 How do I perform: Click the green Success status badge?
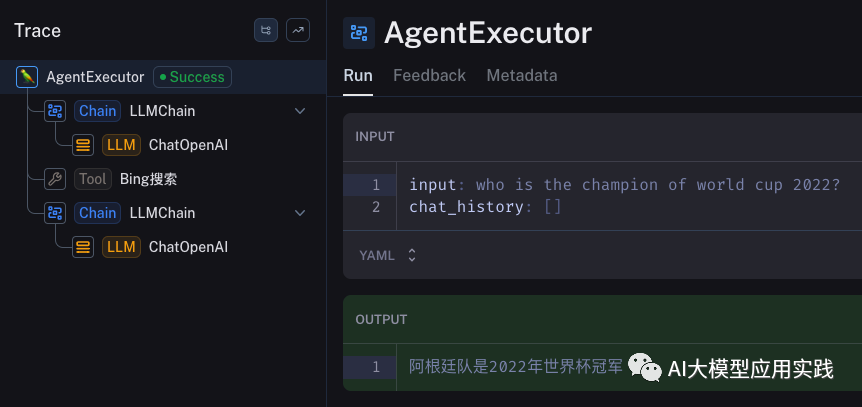click(192, 77)
